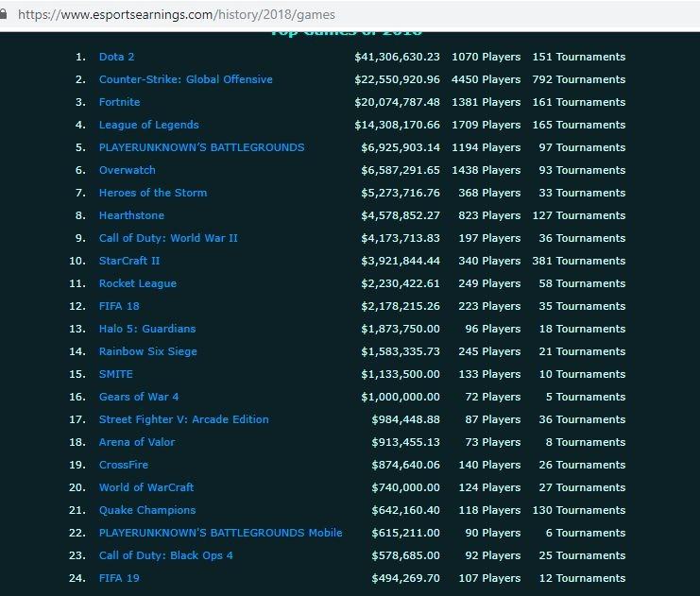Click Quake Champions' 130 Tournaments value
Image resolution: width=700 pixels, height=596 pixels.
(579, 510)
